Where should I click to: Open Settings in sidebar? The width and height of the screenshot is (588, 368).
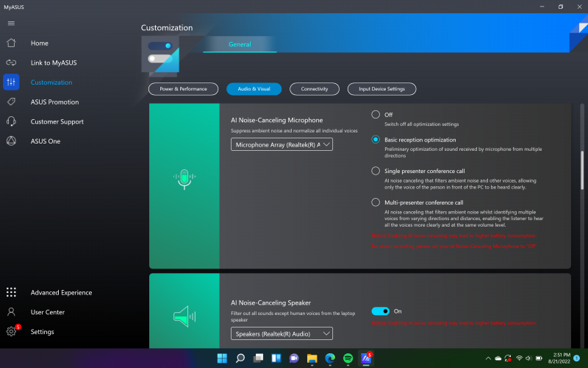[x=43, y=332]
